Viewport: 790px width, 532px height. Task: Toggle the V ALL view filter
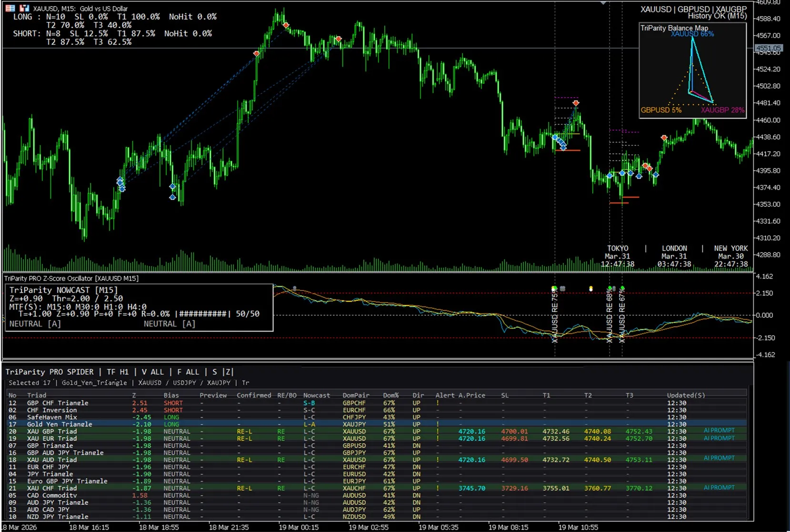pyautogui.click(x=152, y=372)
